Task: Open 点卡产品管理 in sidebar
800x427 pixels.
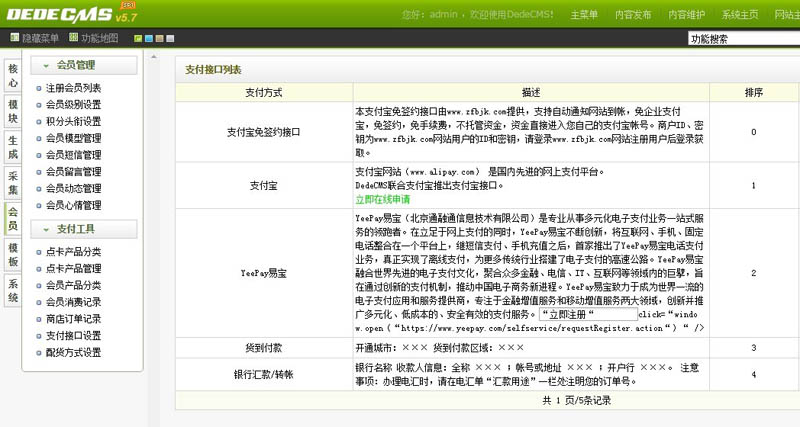Action: (73, 268)
